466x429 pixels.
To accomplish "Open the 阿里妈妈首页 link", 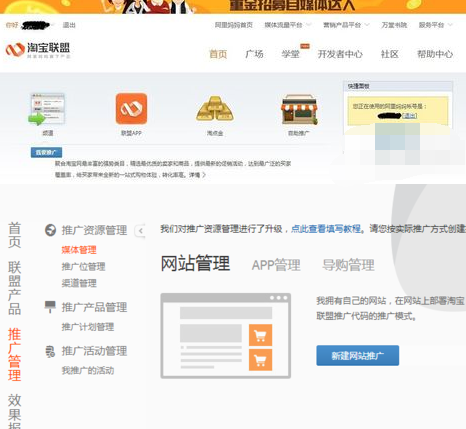I will [x=234, y=25].
